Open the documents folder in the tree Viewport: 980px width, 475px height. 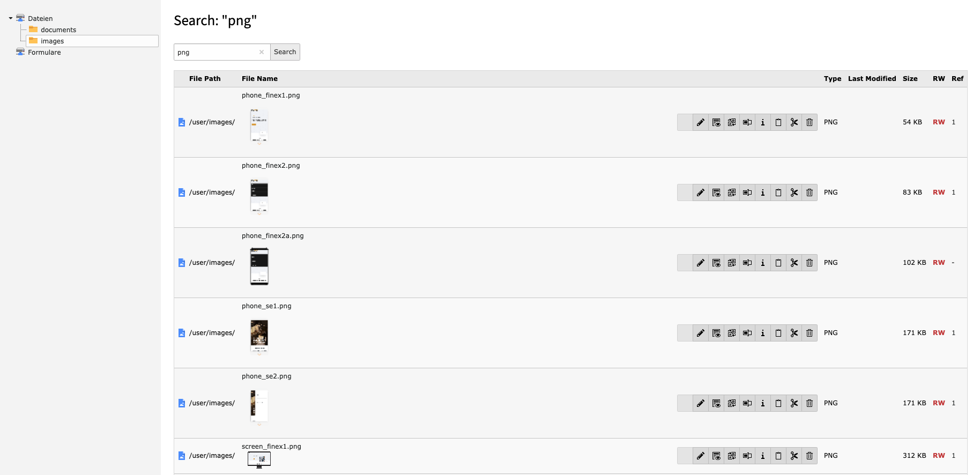pos(58,29)
